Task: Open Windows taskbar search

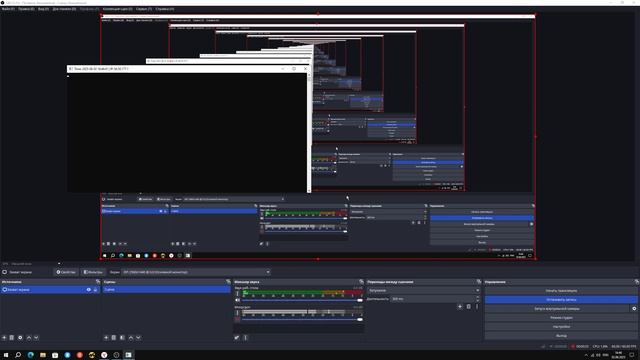Action: tap(18, 355)
